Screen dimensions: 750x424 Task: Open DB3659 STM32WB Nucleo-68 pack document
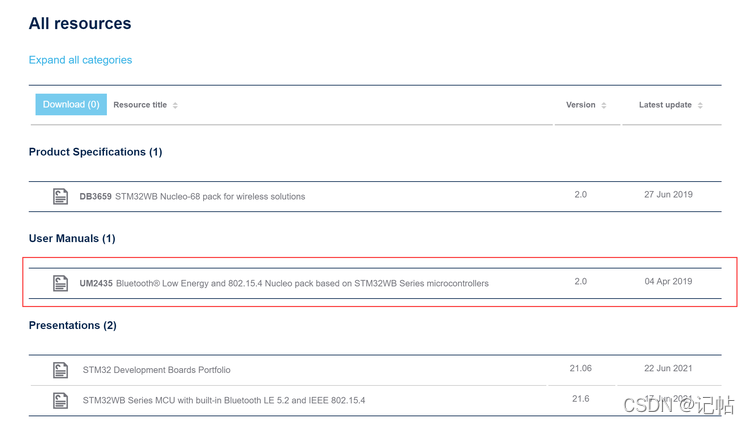pyautogui.click(x=192, y=196)
